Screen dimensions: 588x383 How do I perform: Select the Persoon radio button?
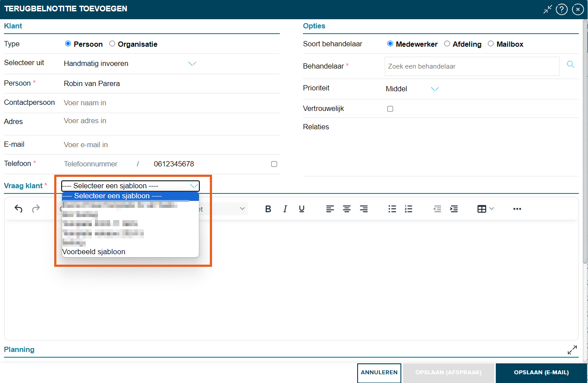point(68,44)
